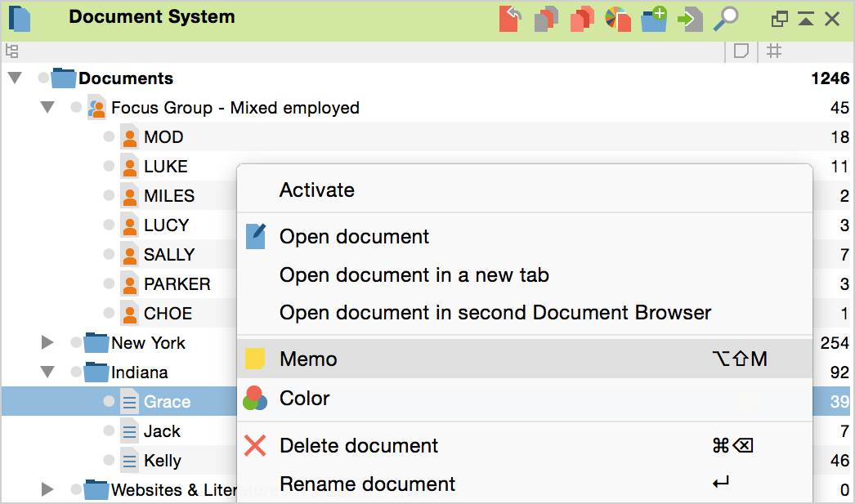Click the tree view icon below the title
This screenshot has height=504, width=855.
tap(11, 51)
